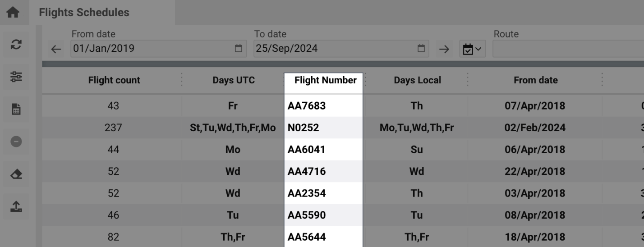The height and width of the screenshot is (247, 644).
Task: Open the Flights Schedules tab
Action: pyautogui.click(x=84, y=13)
